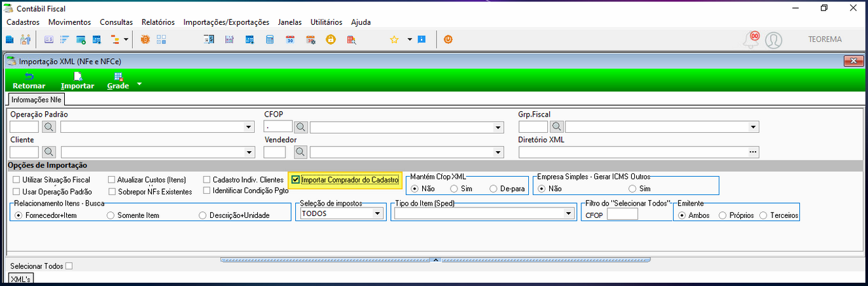Open the Cadastros menu
This screenshot has width=868, height=286.
(23, 22)
